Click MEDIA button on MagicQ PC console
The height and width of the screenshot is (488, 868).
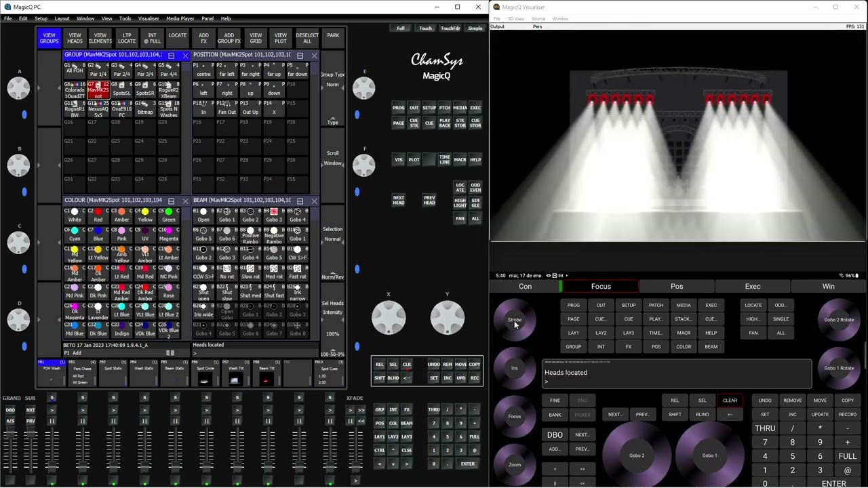[x=460, y=108]
